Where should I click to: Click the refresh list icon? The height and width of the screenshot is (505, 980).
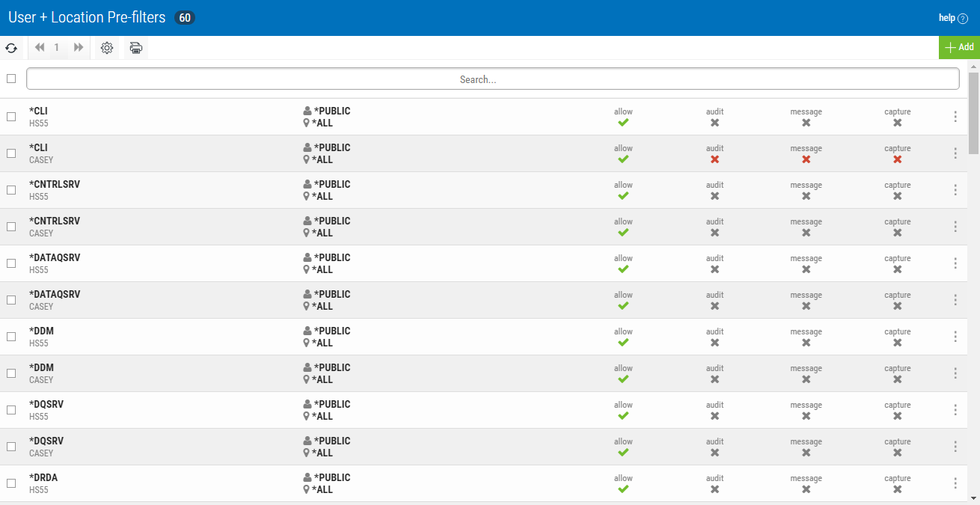(x=11, y=48)
